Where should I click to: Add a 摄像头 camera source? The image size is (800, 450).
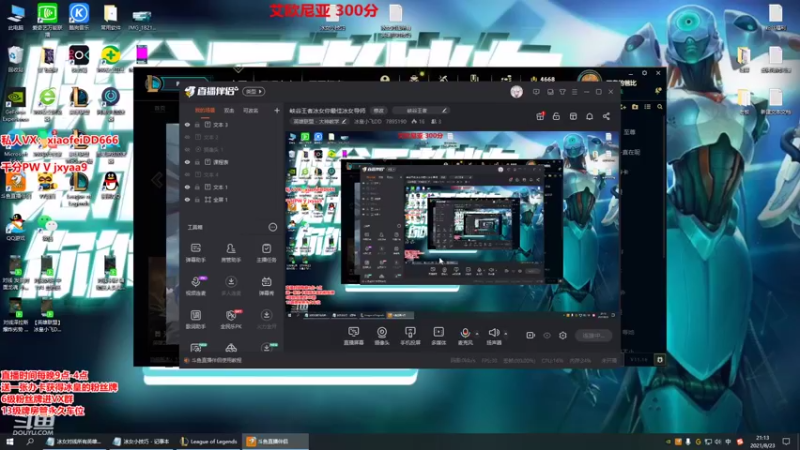pos(382,336)
